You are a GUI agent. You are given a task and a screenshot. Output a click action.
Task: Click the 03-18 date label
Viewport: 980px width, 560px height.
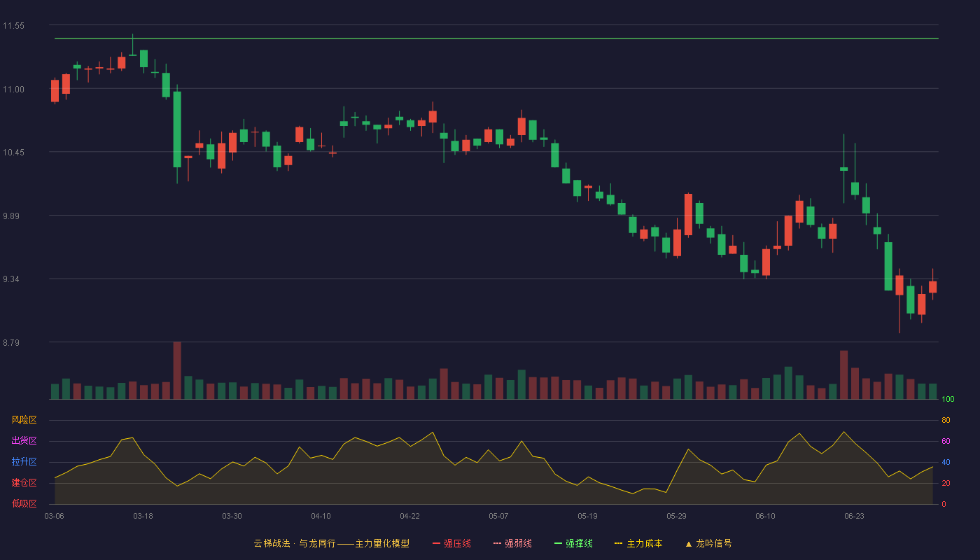click(x=143, y=516)
